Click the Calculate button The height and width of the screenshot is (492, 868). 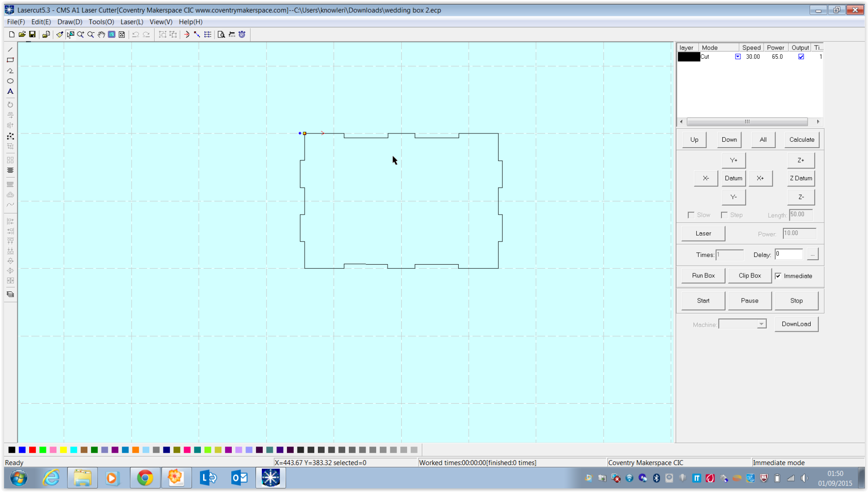click(x=801, y=139)
